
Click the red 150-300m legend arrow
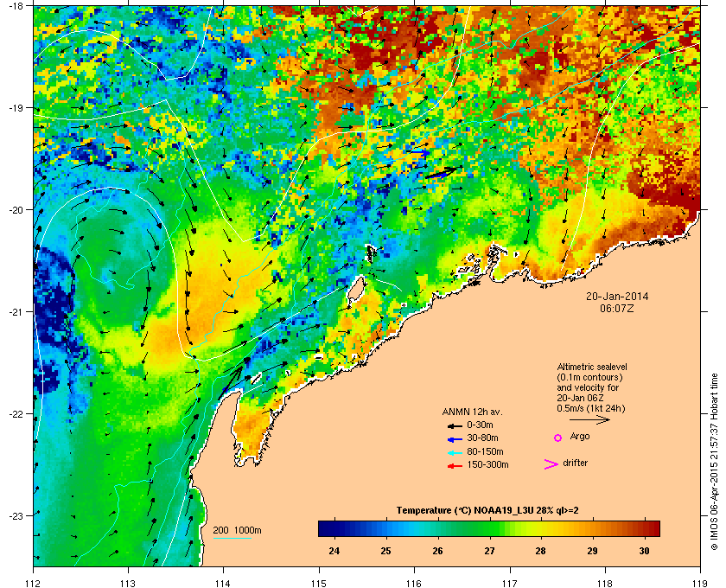tap(455, 466)
